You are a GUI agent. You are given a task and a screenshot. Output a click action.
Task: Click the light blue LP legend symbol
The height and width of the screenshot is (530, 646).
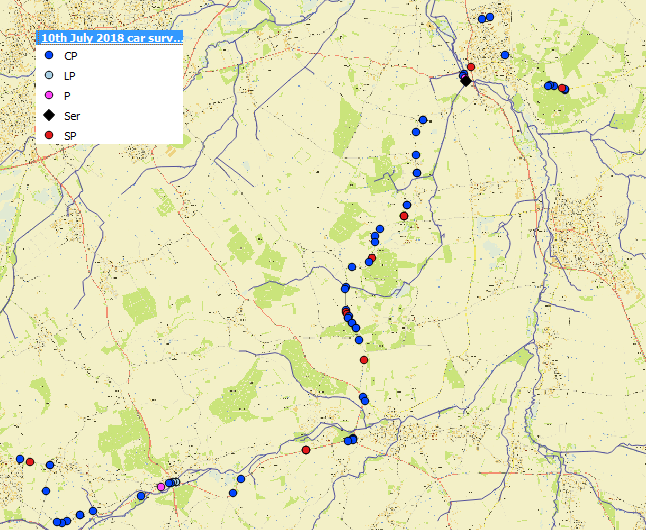coord(49,75)
